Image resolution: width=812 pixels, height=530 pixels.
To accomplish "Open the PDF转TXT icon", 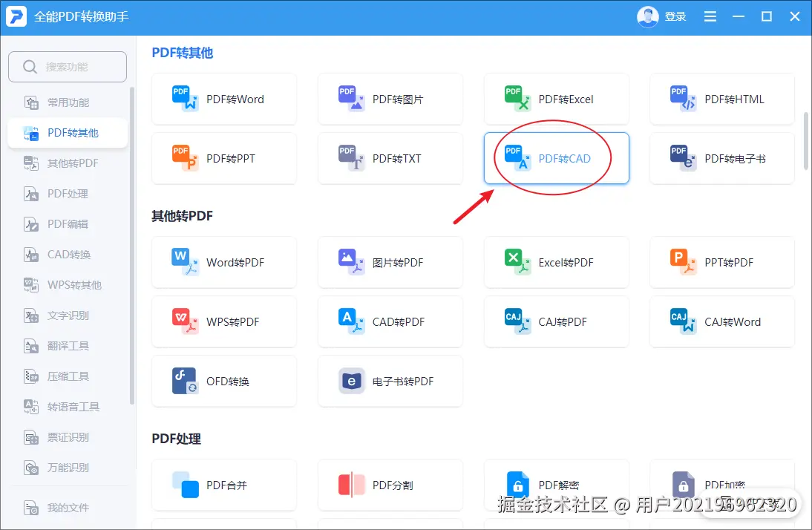I will [351, 158].
